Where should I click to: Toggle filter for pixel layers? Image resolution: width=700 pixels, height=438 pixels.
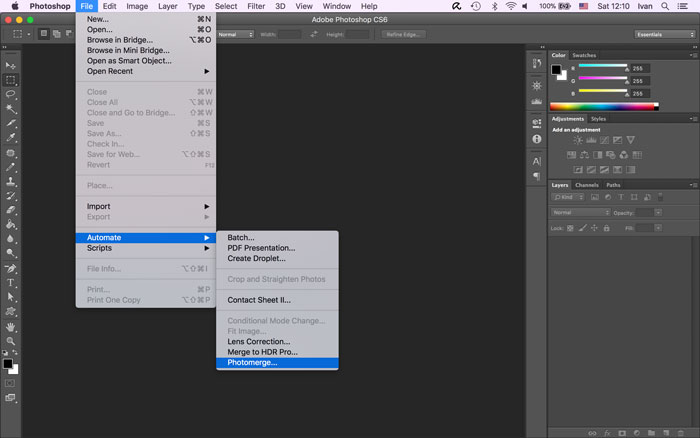(x=595, y=197)
